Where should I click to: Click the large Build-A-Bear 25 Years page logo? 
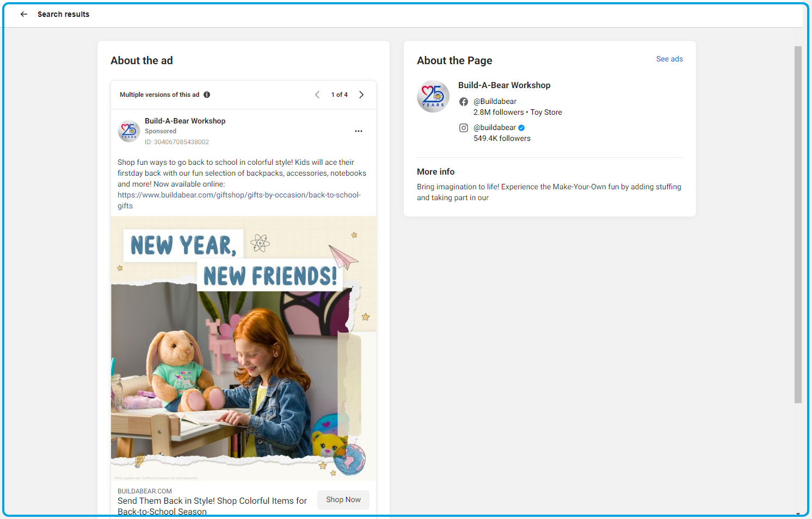coord(433,96)
